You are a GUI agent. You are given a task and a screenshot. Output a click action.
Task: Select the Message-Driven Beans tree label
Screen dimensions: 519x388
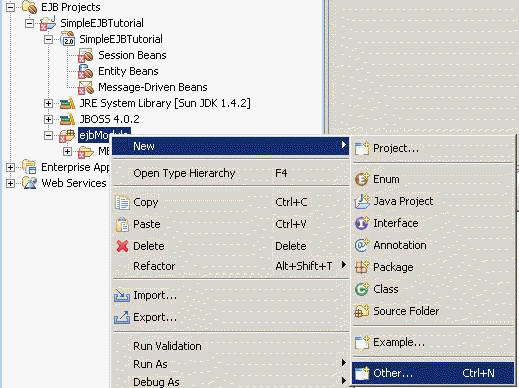(x=153, y=87)
